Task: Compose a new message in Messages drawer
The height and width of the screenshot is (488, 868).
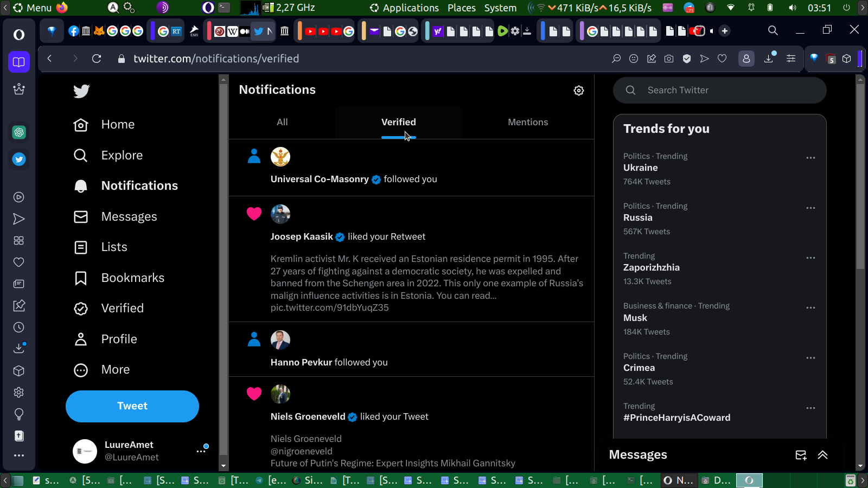Action: point(801,455)
